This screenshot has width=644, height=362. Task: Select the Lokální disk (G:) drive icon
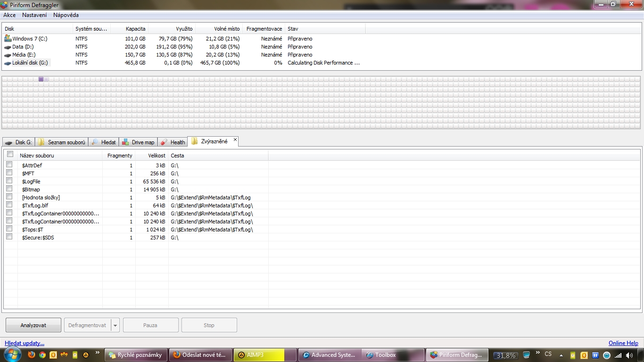[x=8, y=63]
